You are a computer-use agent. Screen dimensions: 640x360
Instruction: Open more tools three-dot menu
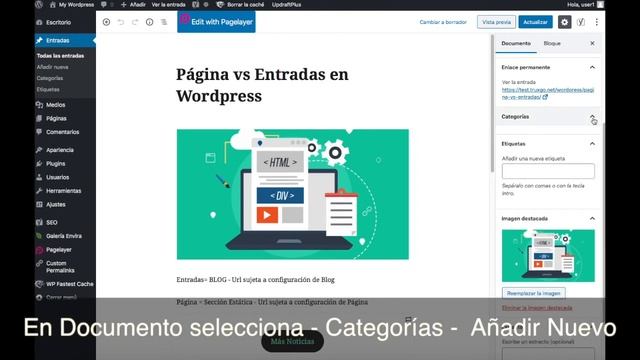click(x=596, y=22)
